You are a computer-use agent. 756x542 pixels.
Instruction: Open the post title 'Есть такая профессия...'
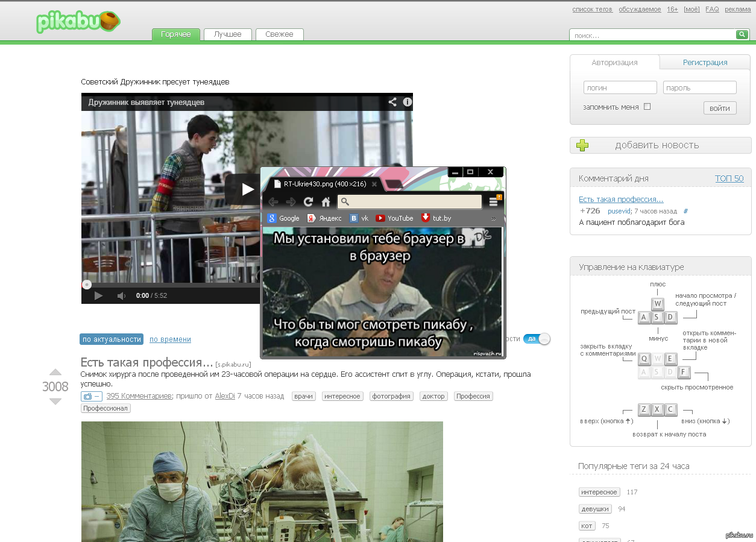pos(147,362)
